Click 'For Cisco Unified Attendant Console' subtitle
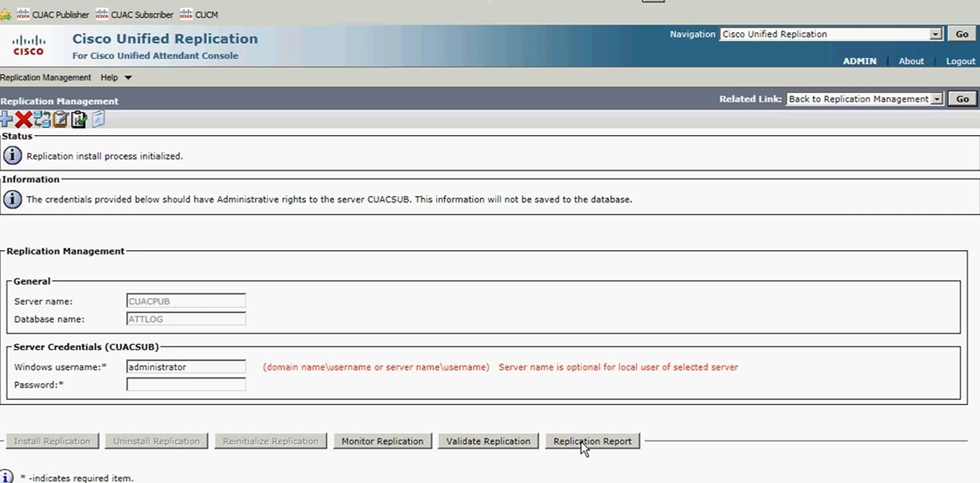Screen dimensions: 980x483 click(x=155, y=56)
